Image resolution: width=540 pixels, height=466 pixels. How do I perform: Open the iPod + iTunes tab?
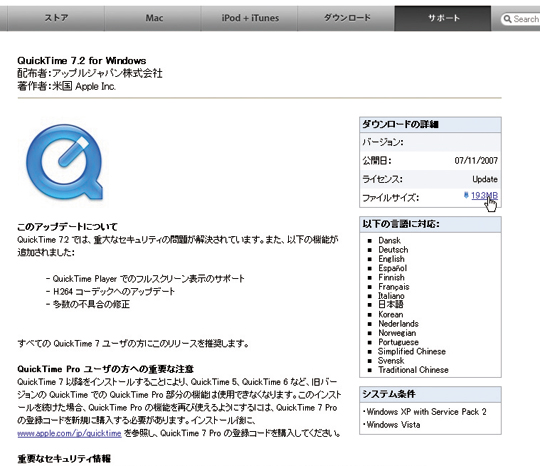coord(250,18)
